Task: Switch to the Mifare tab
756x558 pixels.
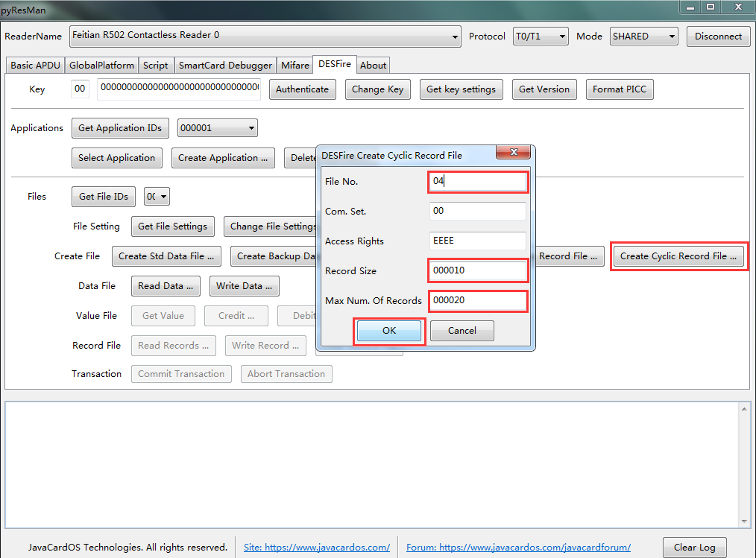Action: tap(295, 65)
